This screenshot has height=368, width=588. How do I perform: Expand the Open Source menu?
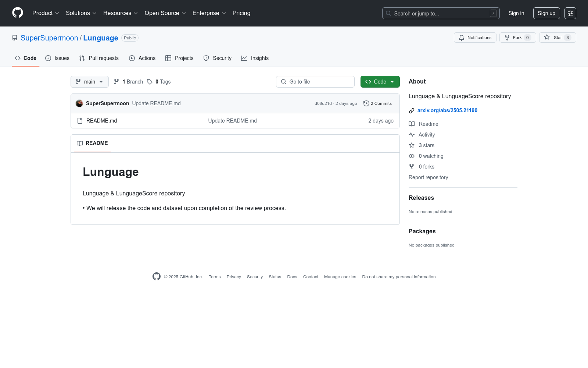(x=165, y=13)
